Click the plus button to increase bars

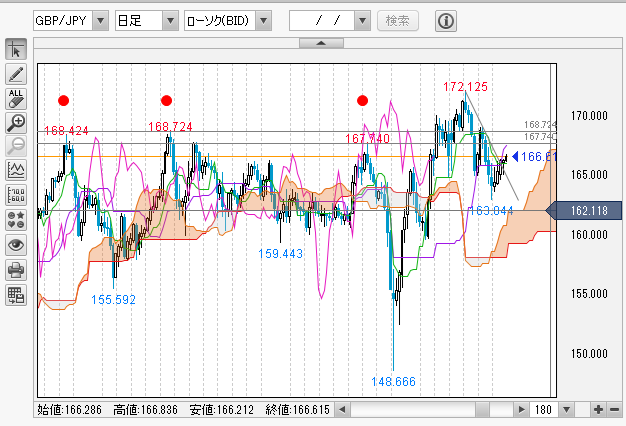(x=598, y=410)
